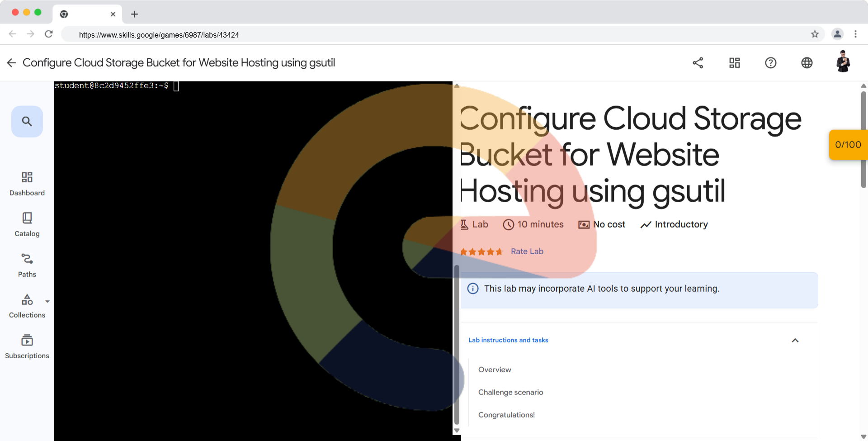Click the address bar URL
This screenshot has width=868, height=441.
[x=159, y=35]
